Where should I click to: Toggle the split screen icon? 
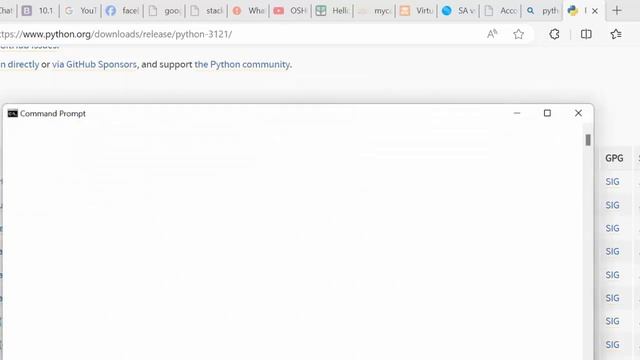(586, 34)
